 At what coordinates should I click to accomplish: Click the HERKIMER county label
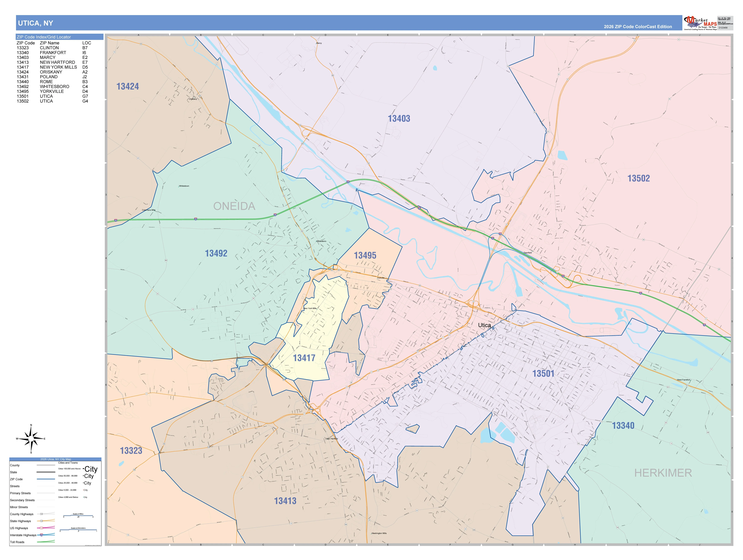[x=663, y=473]
